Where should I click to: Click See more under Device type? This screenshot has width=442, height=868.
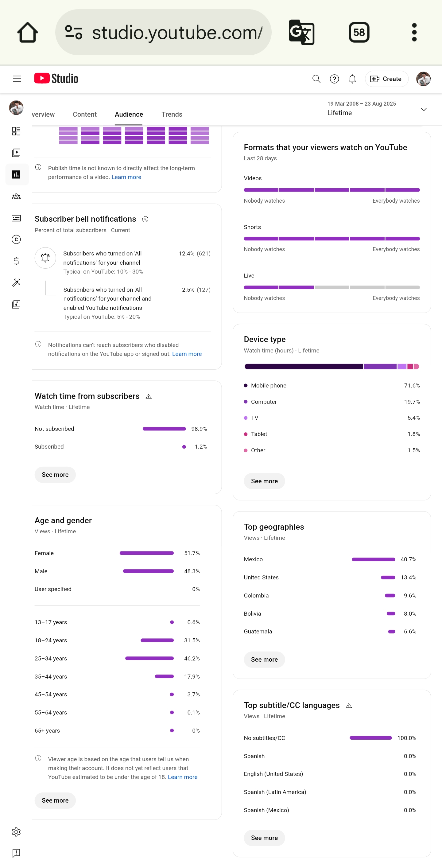click(x=265, y=481)
